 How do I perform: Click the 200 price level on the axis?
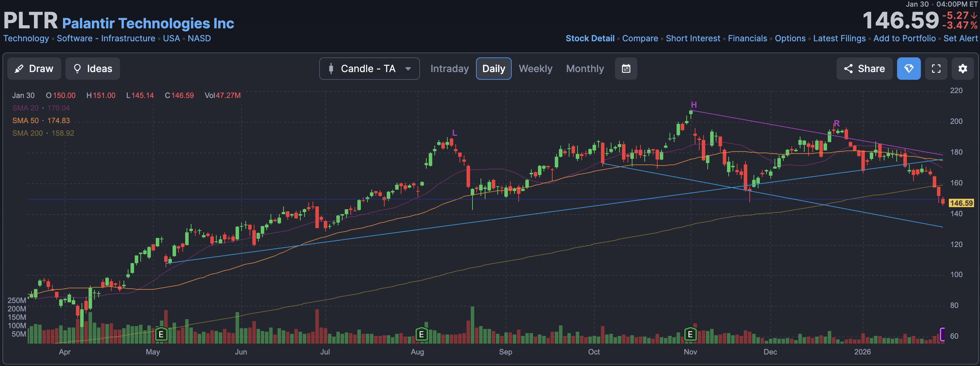[x=957, y=121]
